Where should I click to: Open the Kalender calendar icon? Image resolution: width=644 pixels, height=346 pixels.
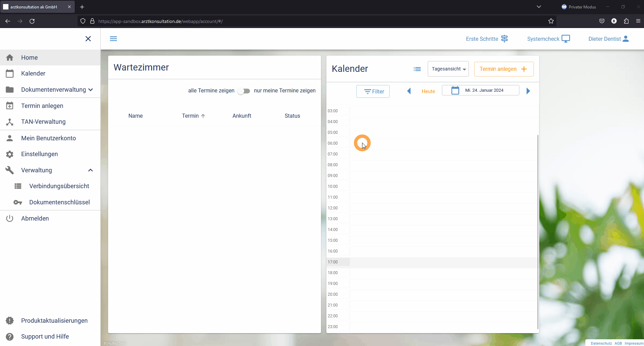point(10,73)
